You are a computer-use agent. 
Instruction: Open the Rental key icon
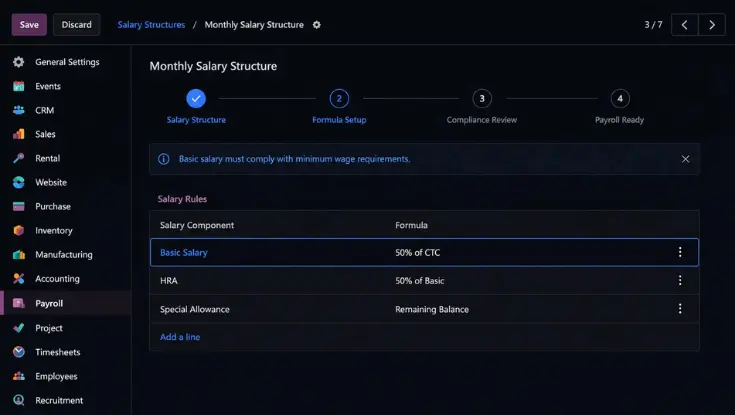coord(19,158)
